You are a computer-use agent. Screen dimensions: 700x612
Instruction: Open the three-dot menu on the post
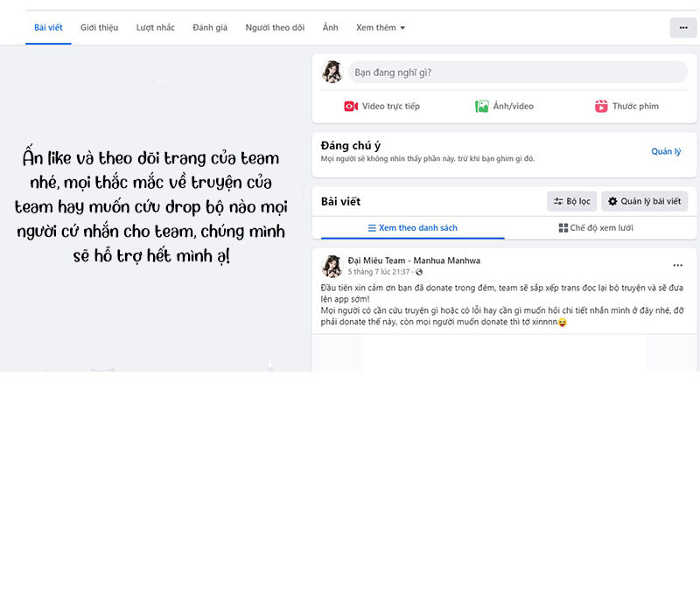pyautogui.click(x=677, y=264)
